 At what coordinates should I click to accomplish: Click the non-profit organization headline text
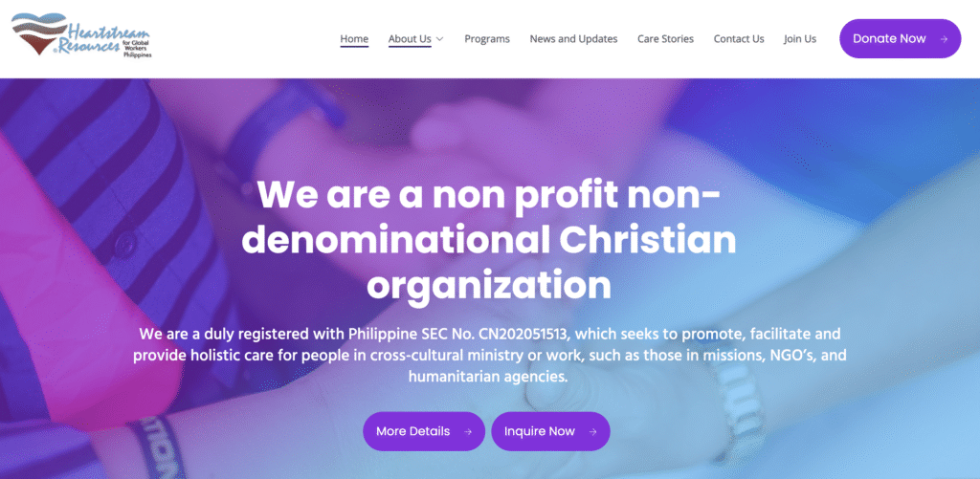tap(489, 240)
